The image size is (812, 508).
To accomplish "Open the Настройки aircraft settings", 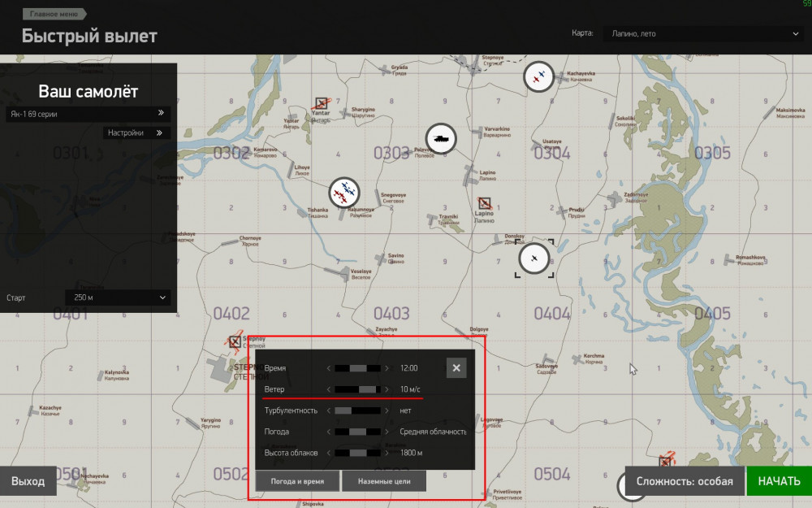I will pos(136,132).
